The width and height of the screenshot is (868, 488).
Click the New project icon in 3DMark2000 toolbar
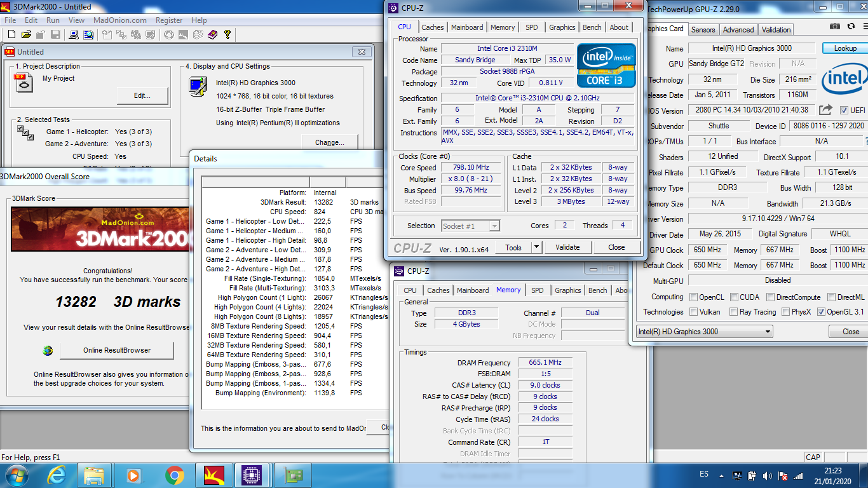(x=11, y=34)
